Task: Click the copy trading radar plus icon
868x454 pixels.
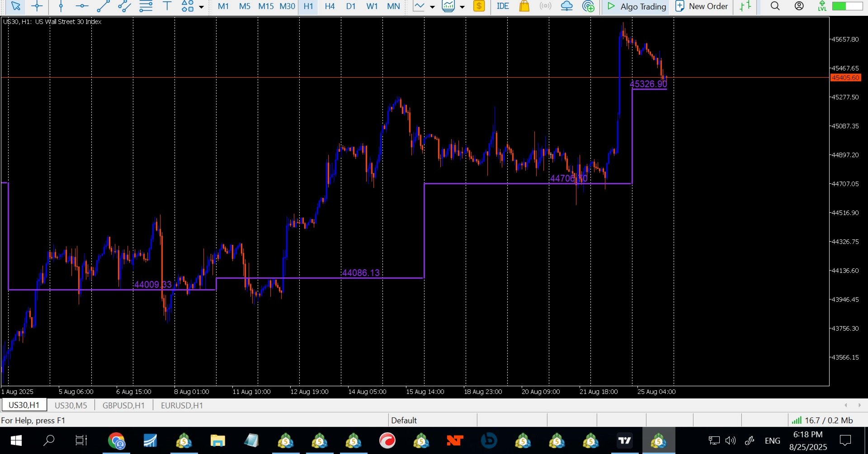Action: [588, 6]
